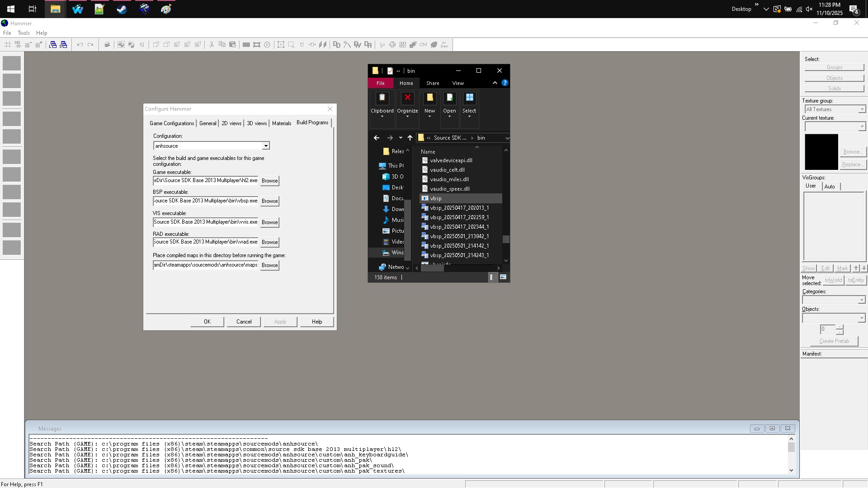Switch Explorer to details view
The height and width of the screenshot is (488, 868).
(x=492, y=277)
